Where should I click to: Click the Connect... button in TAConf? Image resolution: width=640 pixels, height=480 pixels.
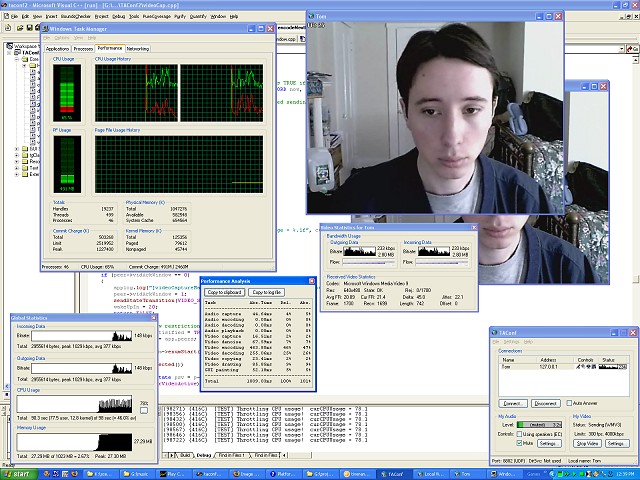coord(513,403)
